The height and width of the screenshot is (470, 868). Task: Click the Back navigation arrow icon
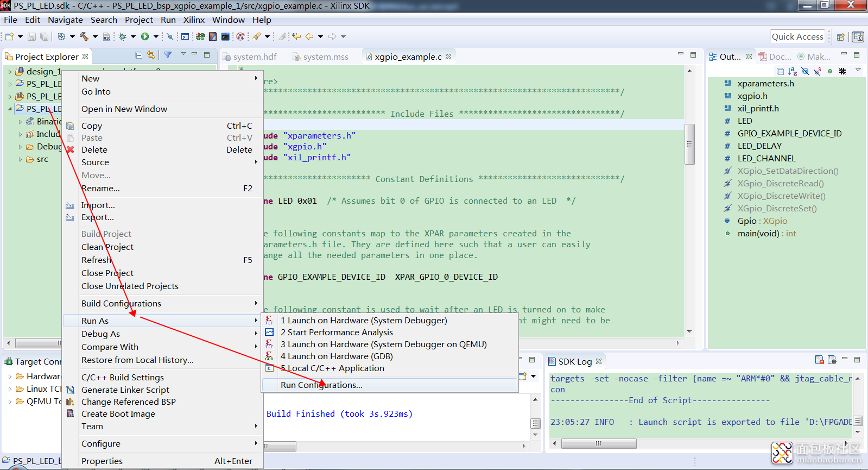pos(309,36)
